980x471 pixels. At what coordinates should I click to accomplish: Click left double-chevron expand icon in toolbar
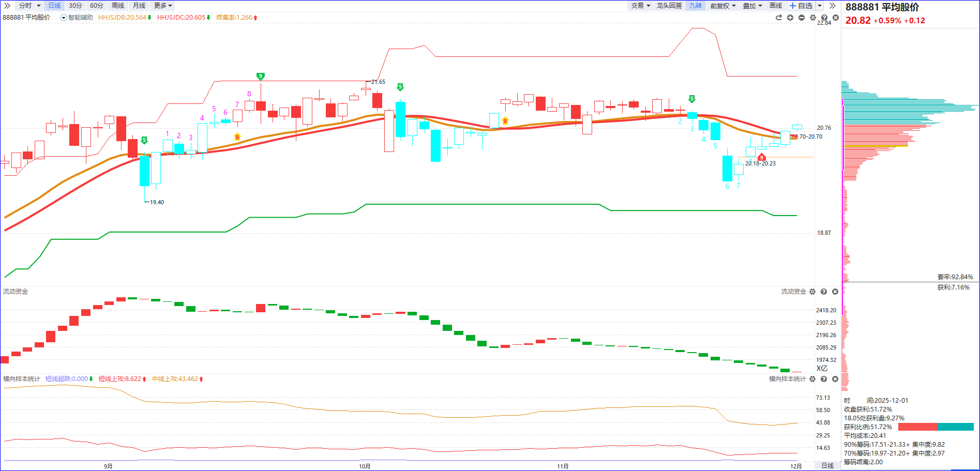coord(7,6)
